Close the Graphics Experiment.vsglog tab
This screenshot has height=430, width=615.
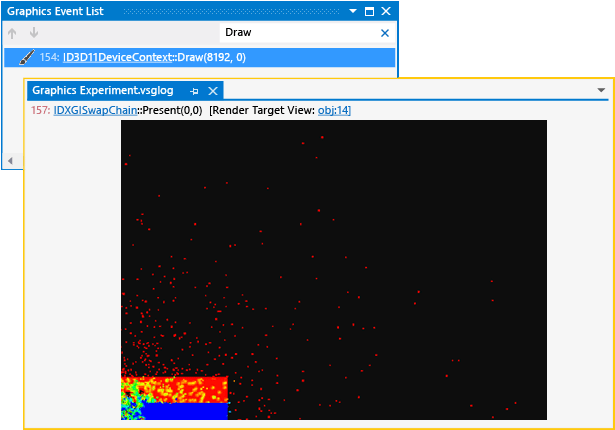[x=213, y=91]
